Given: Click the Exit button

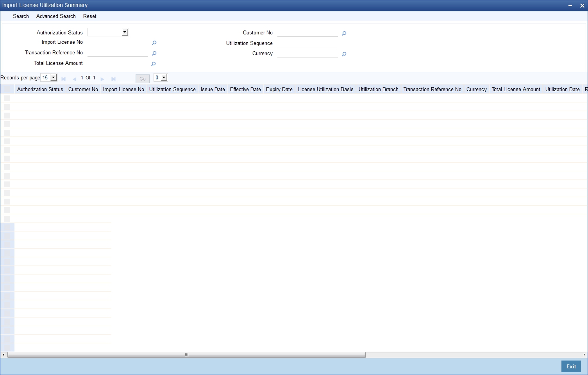Looking at the screenshot, I should (571, 366).
